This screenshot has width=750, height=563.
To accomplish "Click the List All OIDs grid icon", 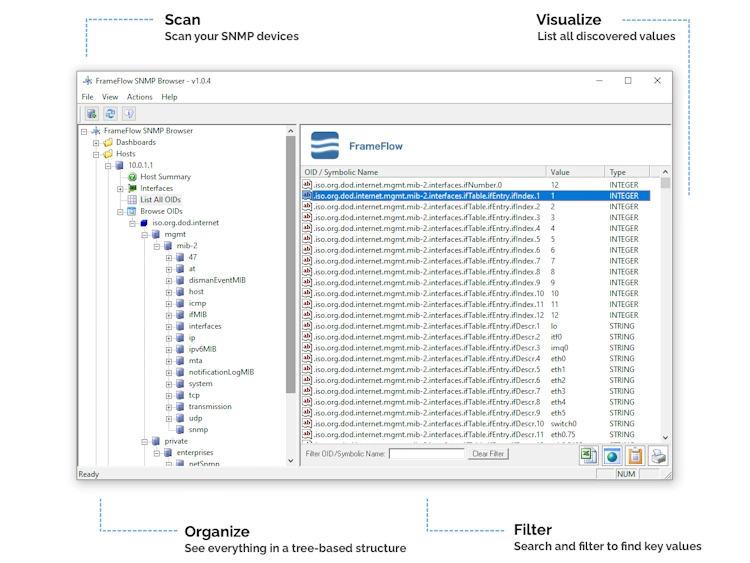I will pyautogui.click(x=132, y=199).
